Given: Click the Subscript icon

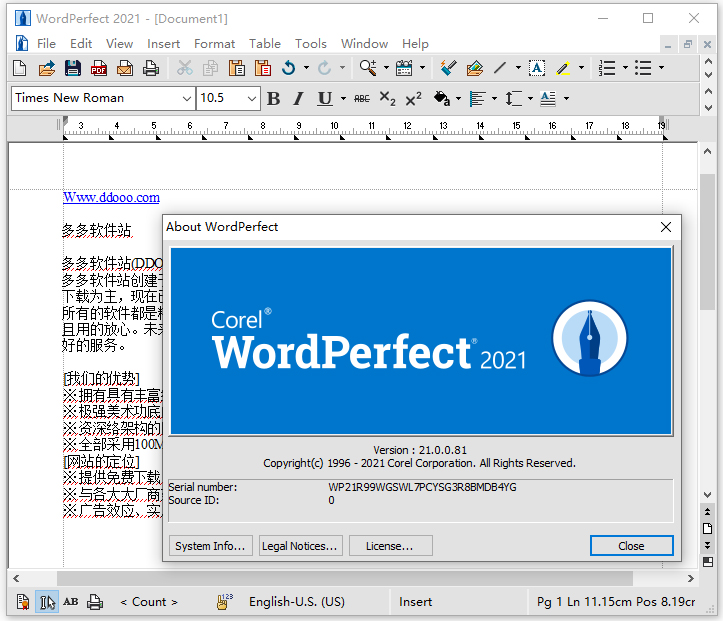Looking at the screenshot, I should click(388, 98).
